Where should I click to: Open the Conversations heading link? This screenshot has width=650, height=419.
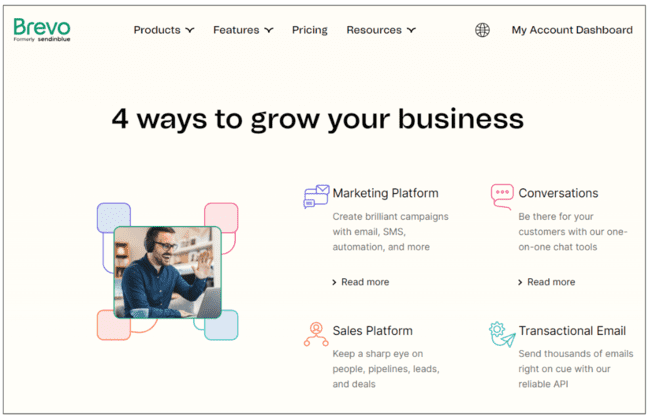tap(558, 193)
